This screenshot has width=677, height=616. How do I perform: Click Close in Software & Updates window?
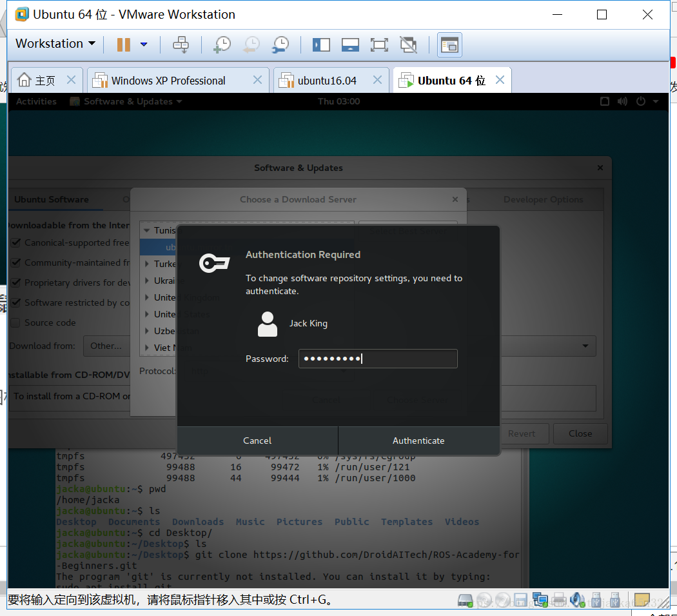click(x=580, y=433)
